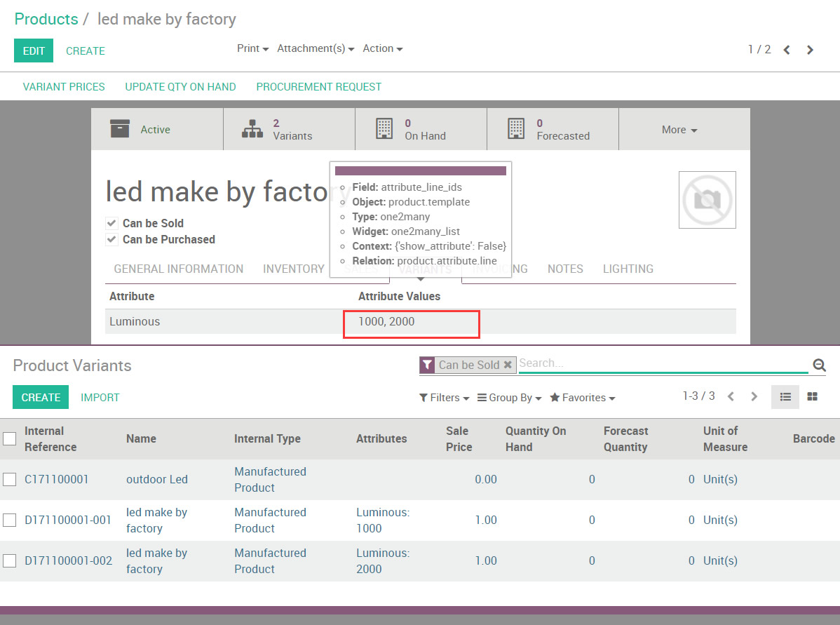Click the Forecasted building icon
The width and height of the screenshot is (840, 625).
515,129
